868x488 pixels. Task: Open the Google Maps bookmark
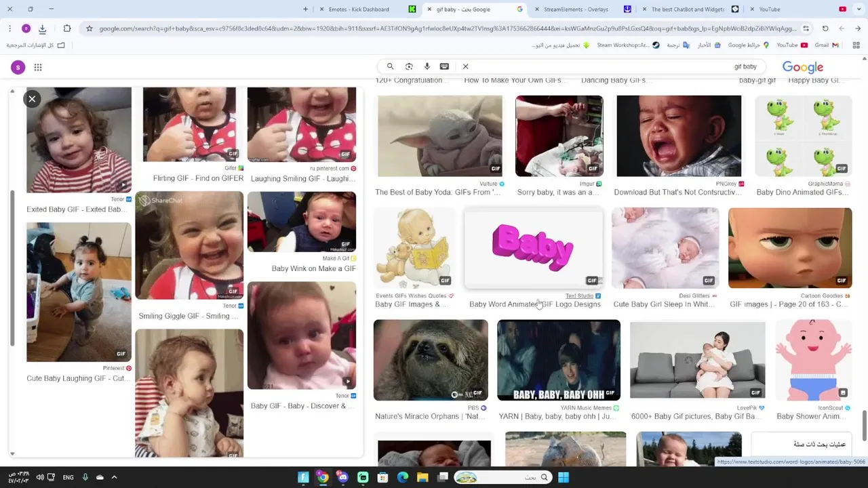coord(749,45)
